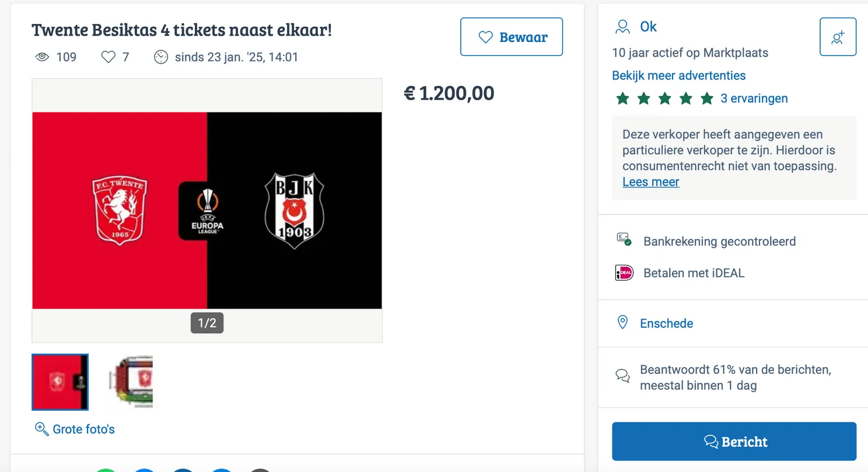This screenshot has height=472, width=868.
Task: Click the add-seller profile icon near Ok
Action: click(x=838, y=36)
